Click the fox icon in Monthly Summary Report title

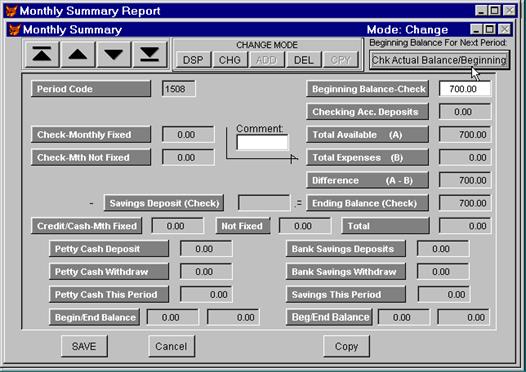pos(11,11)
